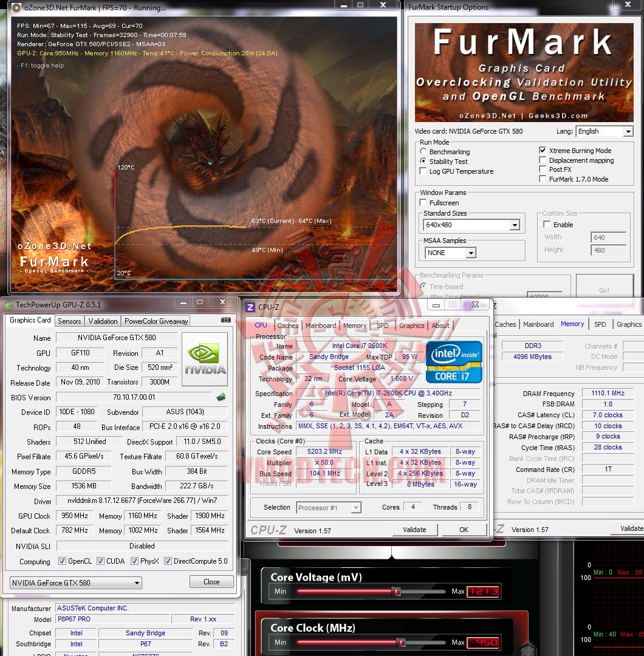Toggle the CUDA checkbox in GPU-Z
Screen dimensions: 644x656
pyautogui.click(x=100, y=561)
